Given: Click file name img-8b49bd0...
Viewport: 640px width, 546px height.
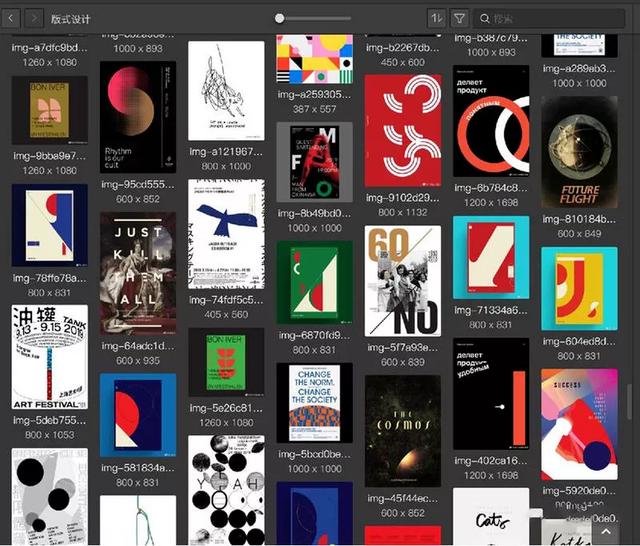Looking at the screenshot, I should click(x=314, y=213).
